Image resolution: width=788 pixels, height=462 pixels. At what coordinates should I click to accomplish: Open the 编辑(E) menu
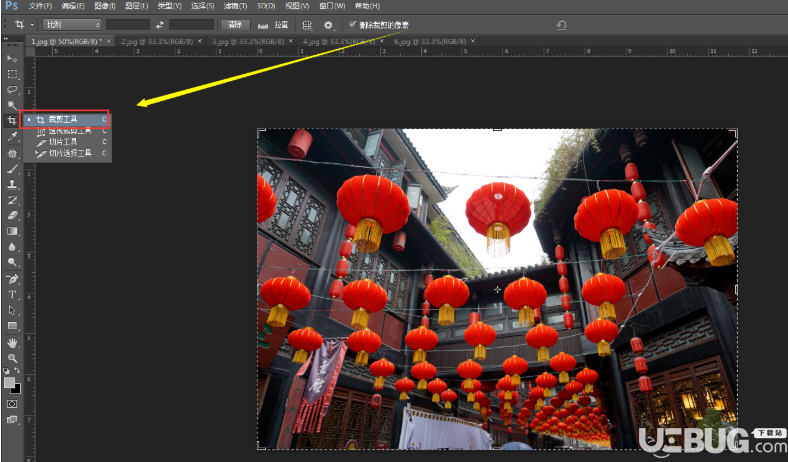73,6
